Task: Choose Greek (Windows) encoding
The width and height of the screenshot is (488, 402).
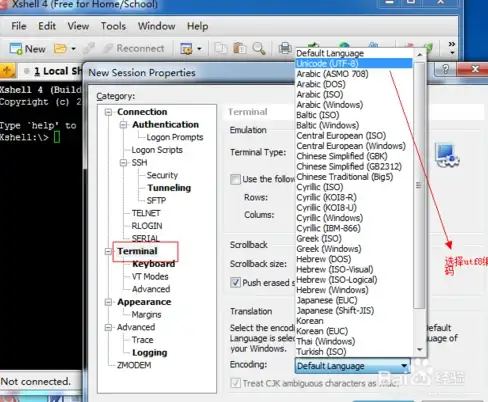Action: [x=354, y=249]
